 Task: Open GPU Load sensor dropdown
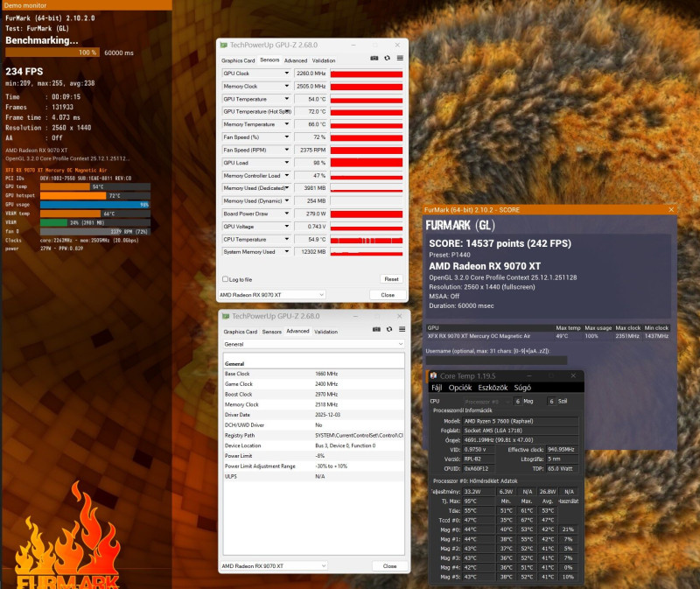287,163
